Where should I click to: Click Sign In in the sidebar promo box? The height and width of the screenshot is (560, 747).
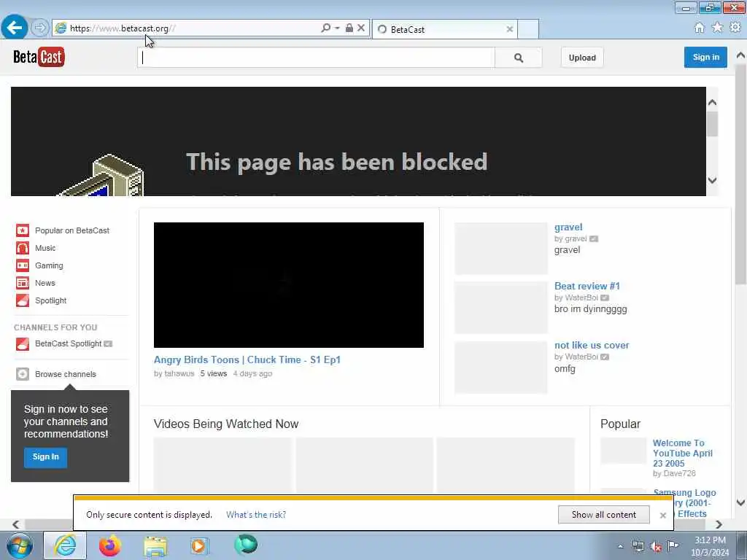pos(45,457)
